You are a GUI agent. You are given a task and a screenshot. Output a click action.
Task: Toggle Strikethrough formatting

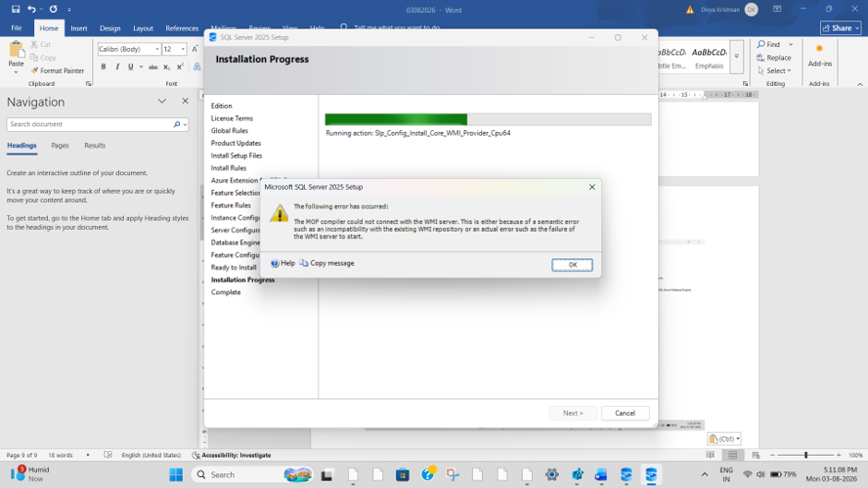pyautogui.click(x=152, y=67)
